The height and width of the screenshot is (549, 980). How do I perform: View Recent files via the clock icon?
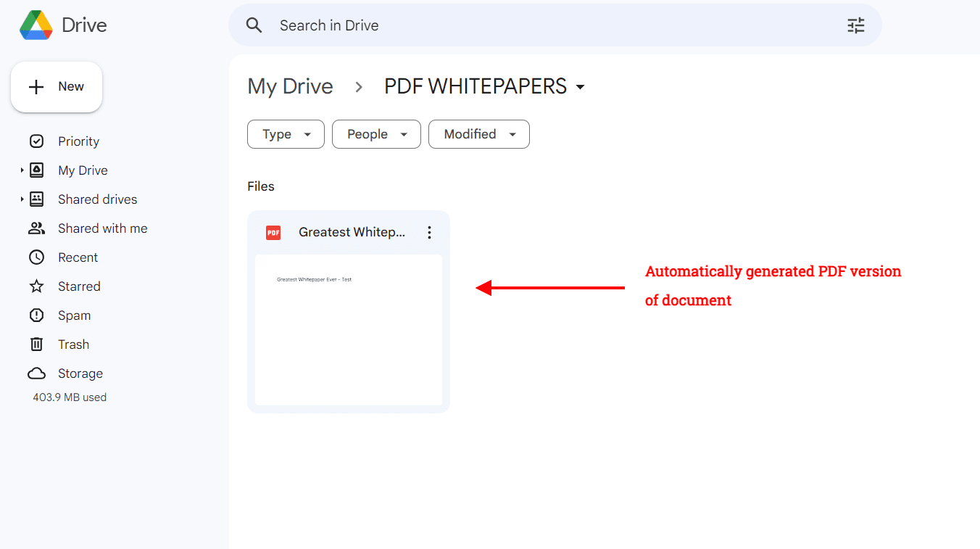(36, 257)
